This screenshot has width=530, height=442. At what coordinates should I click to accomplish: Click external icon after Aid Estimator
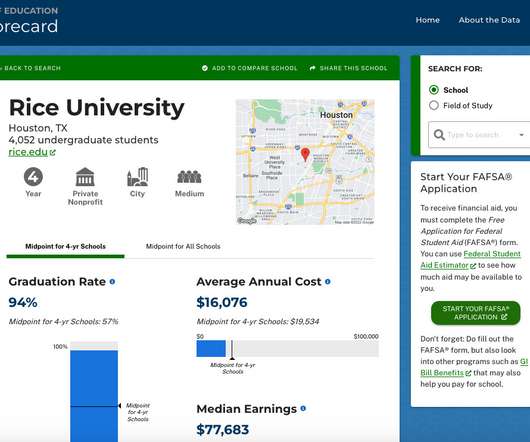point(473,266)
